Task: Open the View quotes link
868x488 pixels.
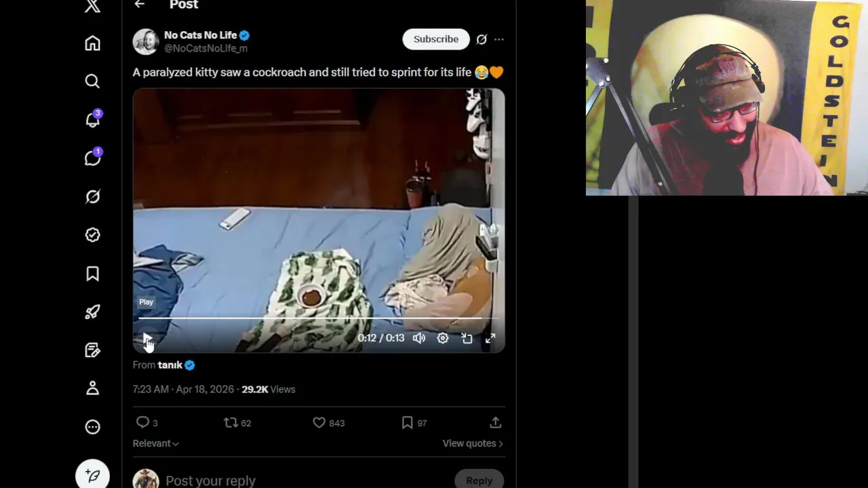Action: (473, 443)
